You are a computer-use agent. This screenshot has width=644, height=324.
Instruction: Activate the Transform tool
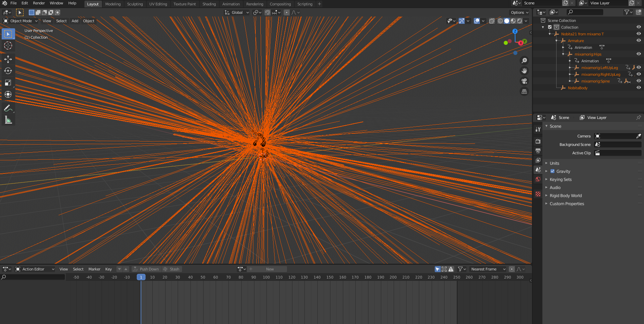click(x=8, y=95)
